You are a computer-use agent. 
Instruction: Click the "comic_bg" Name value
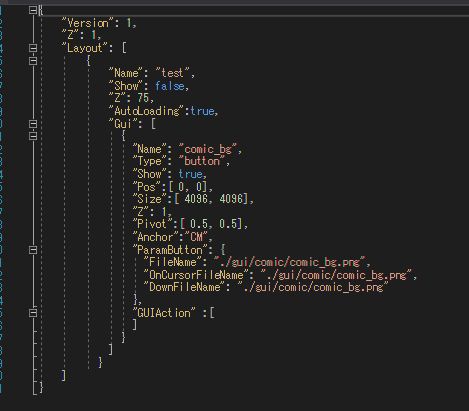pos(208,149)
